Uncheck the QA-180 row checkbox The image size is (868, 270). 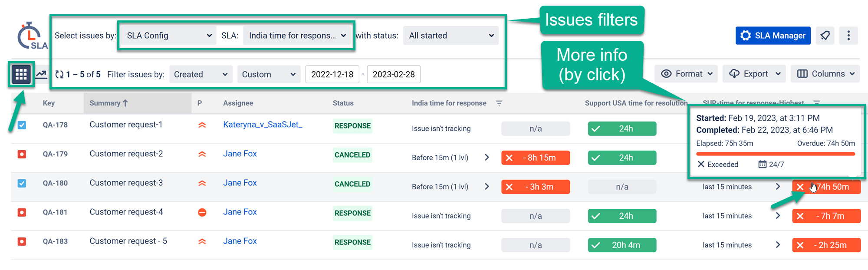pos(22,183)
